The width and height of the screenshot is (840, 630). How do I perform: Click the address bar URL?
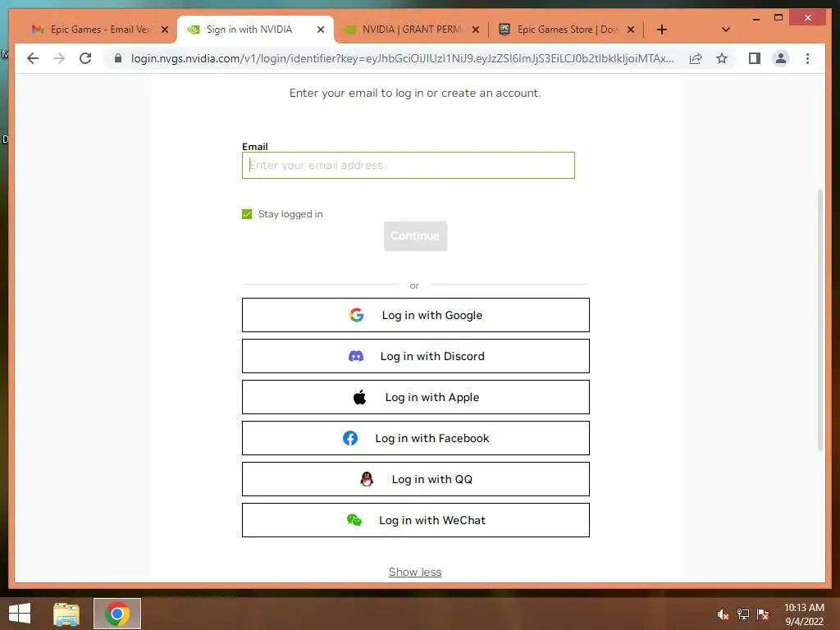tap(402, 58)
